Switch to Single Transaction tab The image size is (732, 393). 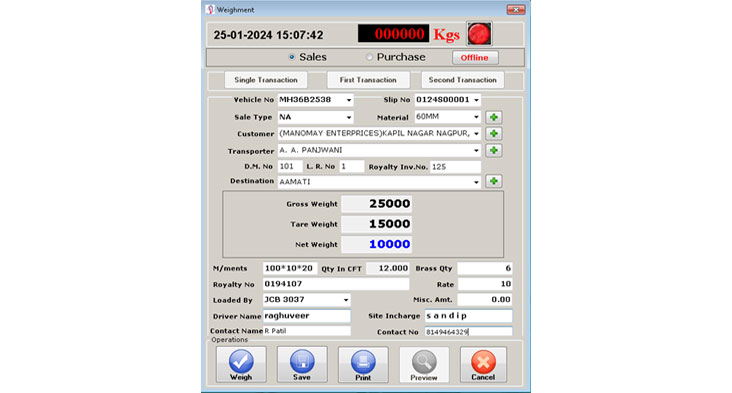[x=266, y=80]
